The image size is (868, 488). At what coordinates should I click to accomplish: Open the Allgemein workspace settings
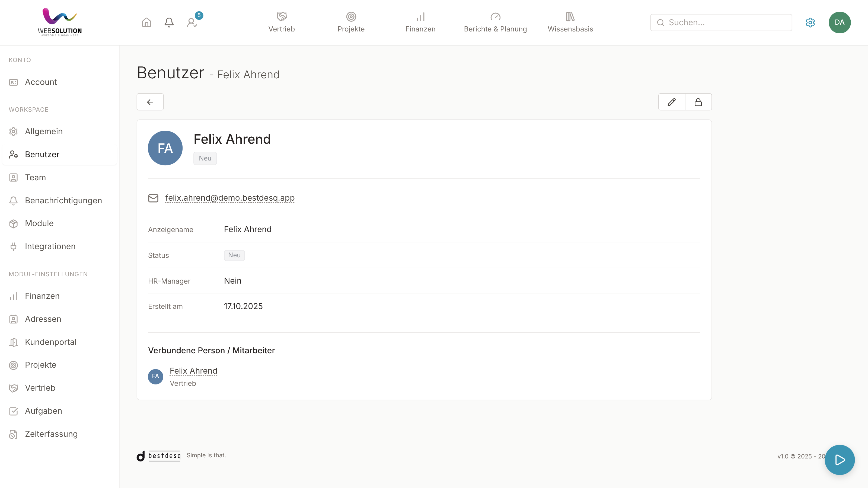click(x=60, y=131)
